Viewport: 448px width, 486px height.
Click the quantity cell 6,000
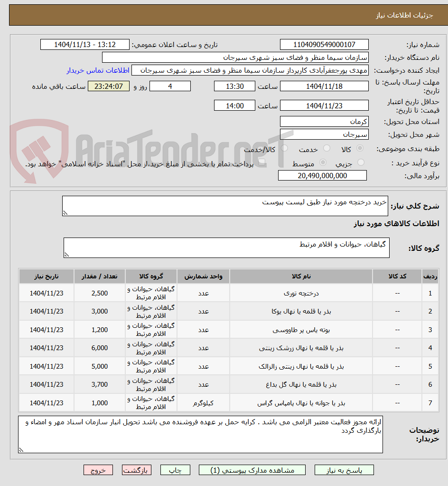pyautogui.click(x=99, y=348)
